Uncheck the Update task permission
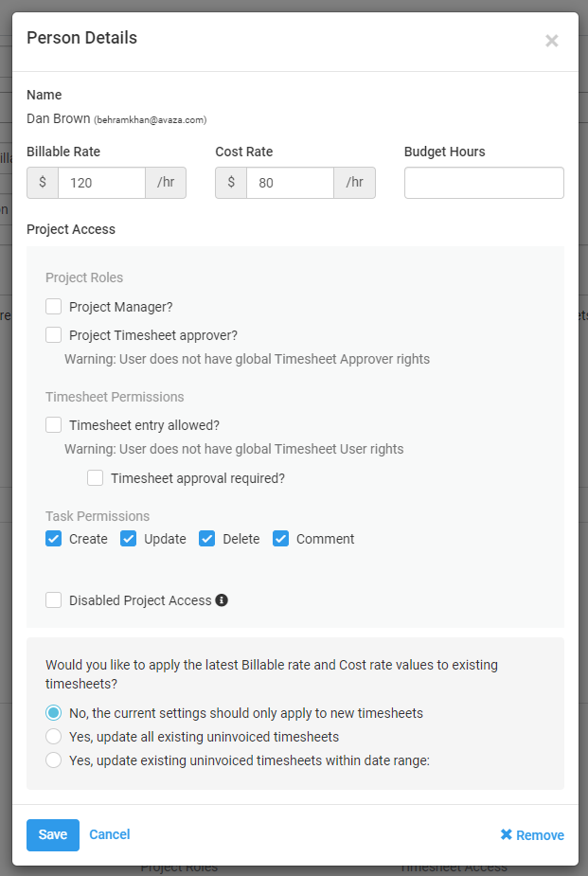Viewport: 588px width, 876px height. pyautogui.click(x=129, y=539)
